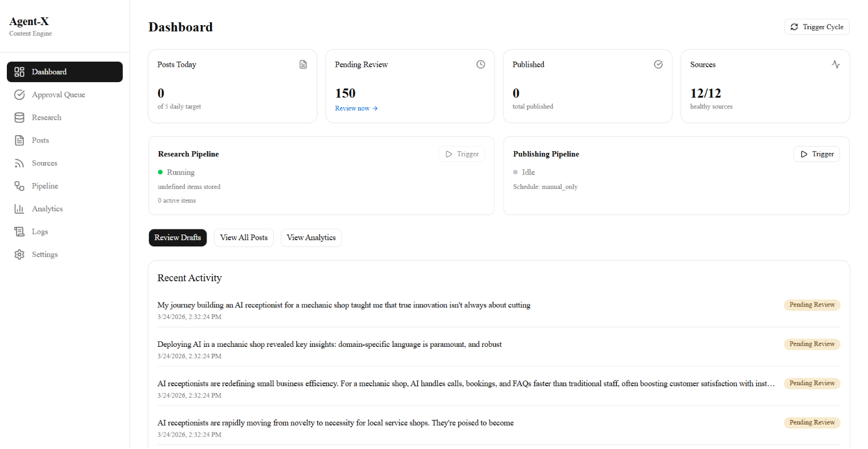This screenshot has height=449, width=868.
Task: Click the Sources RSS feed icon
Action: coord(19,163)
